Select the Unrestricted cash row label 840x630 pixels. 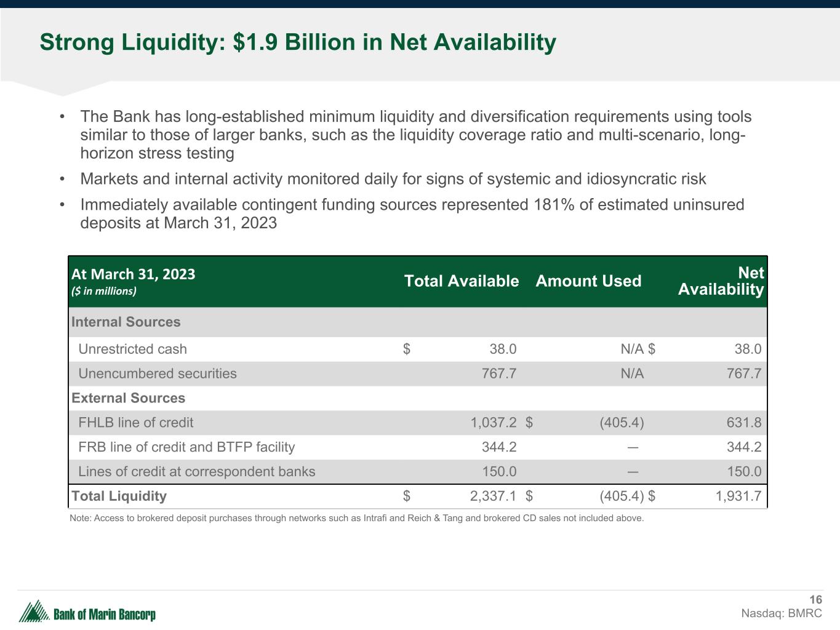(132, 349)
